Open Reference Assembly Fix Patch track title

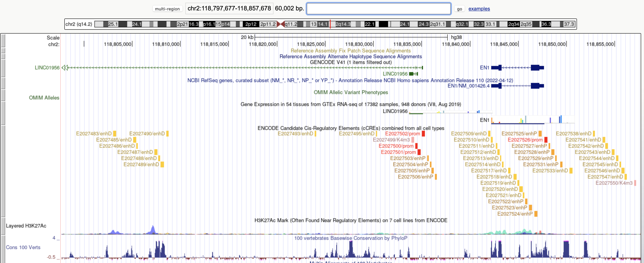(x=351, y=51)
